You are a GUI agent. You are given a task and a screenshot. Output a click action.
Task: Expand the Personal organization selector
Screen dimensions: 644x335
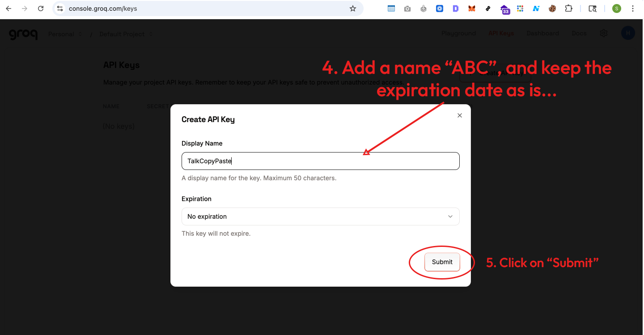(65, 34)
